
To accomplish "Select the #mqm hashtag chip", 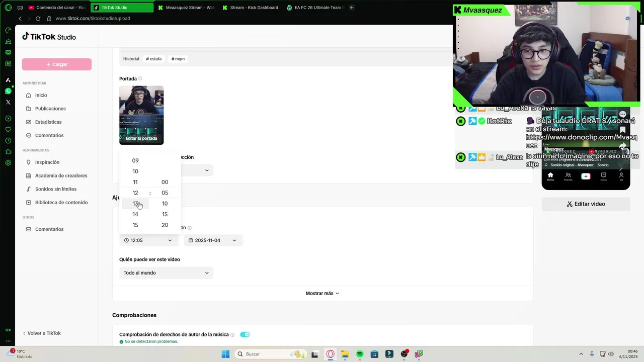I will tap(178, 59).
